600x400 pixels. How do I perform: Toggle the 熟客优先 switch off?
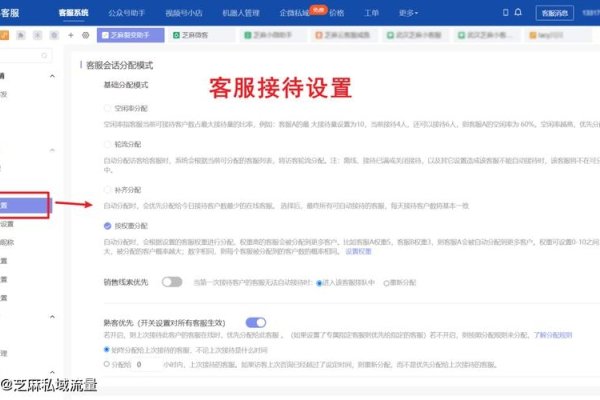[256, 323]
